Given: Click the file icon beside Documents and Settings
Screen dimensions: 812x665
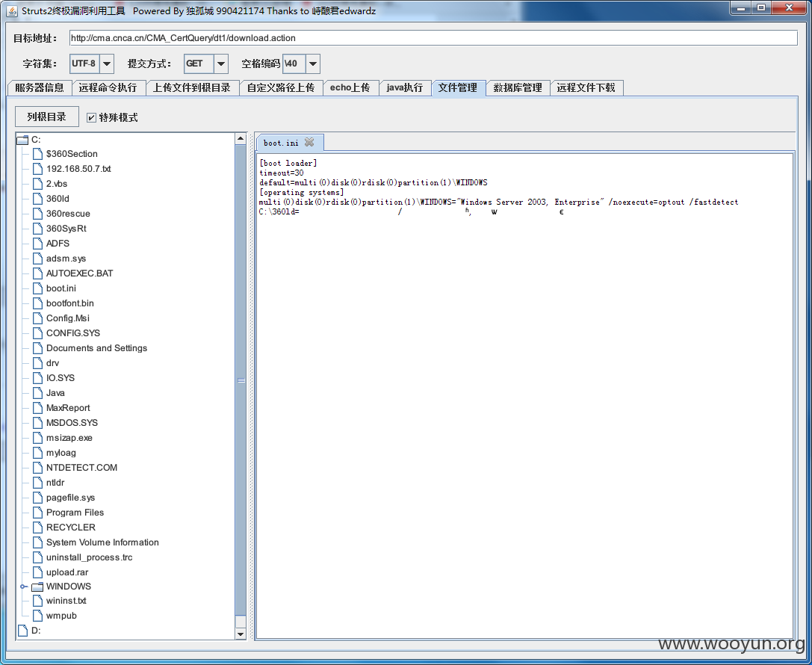Looking at the screenshot, I should (x=37, y=348).
